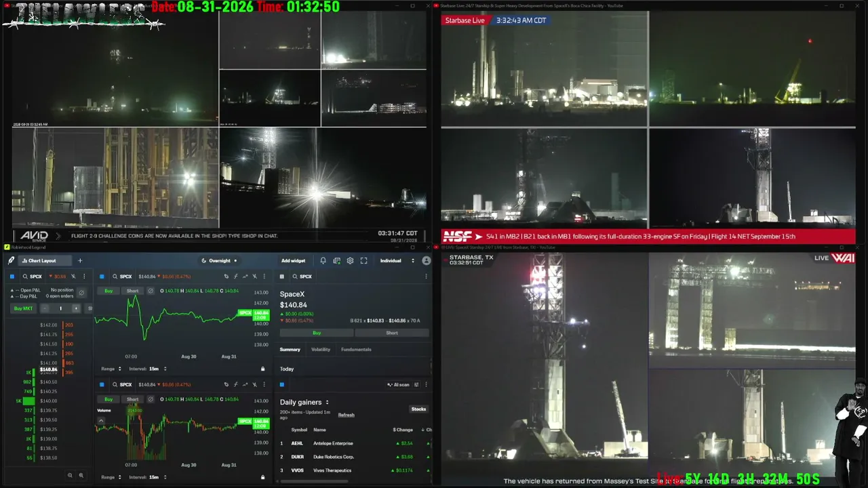Screen dimensions: 868x488
Task: Select the $140.00 price row in the ladder
Action: tap(49, 401)
